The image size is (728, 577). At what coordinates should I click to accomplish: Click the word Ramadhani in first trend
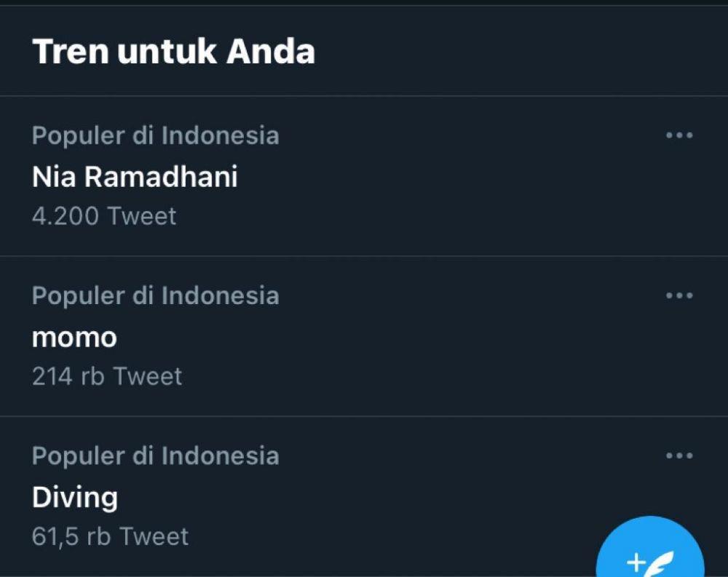pos(161,177)
